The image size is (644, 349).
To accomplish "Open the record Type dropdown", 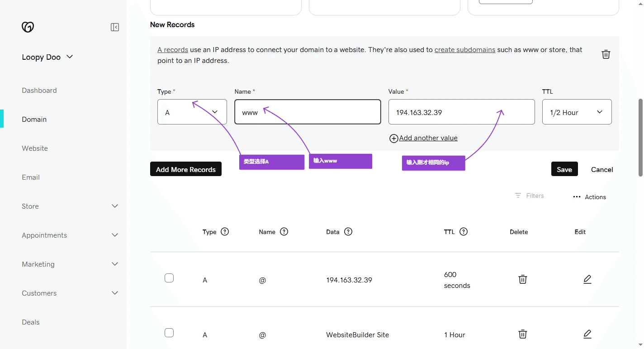I will (192, 112).
